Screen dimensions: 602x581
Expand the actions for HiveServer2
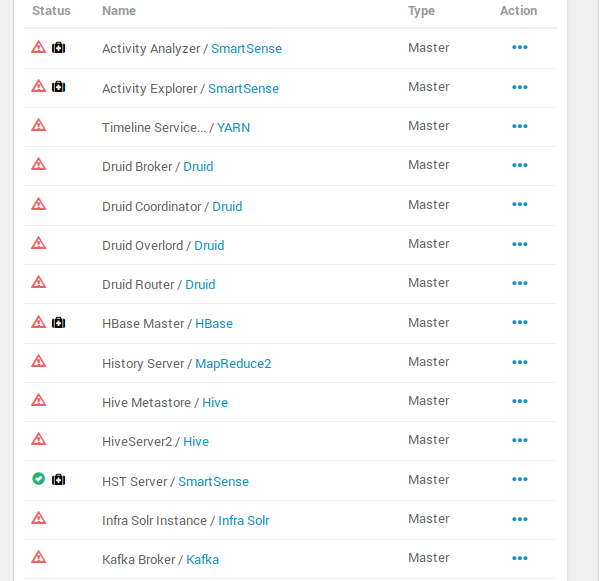click(519, 440)
